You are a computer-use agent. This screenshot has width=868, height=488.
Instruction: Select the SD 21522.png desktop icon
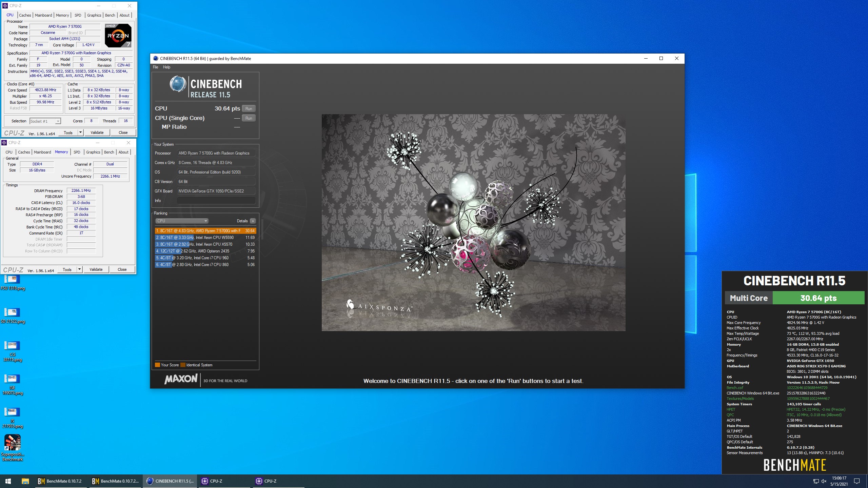click(12, 316)
